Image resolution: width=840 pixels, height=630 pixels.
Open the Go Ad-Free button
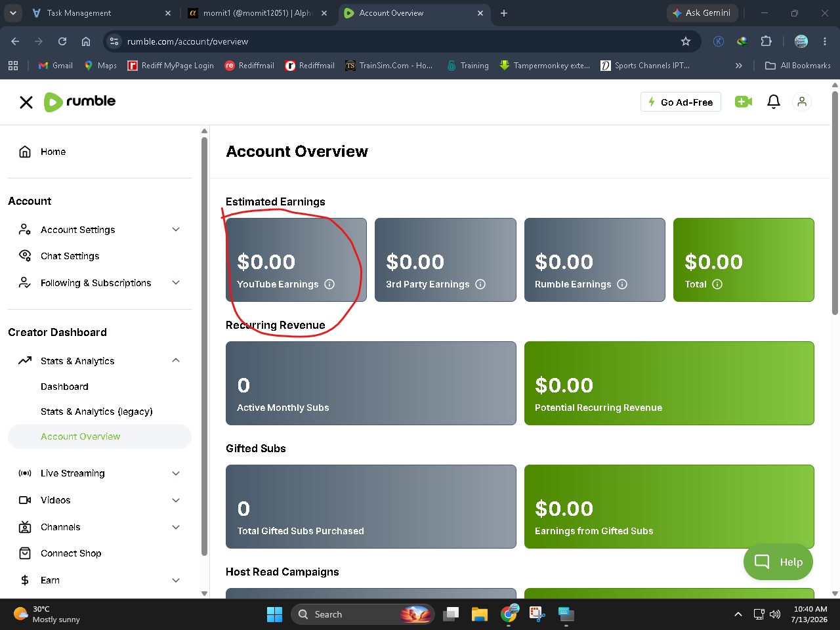pos(681,102)
